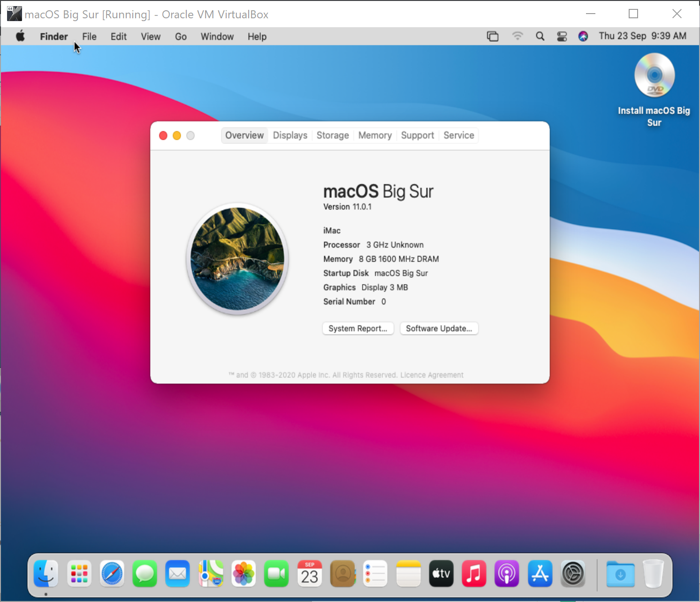Viewport: 700px width, 602px height.
Task: Select the Overview tab
Action: (x=244, y=135)
